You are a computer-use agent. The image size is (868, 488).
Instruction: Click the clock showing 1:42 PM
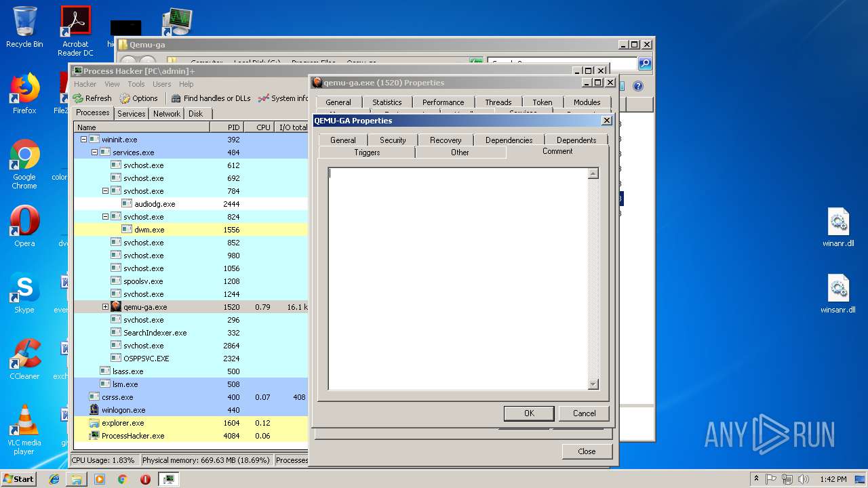point(833,479)
